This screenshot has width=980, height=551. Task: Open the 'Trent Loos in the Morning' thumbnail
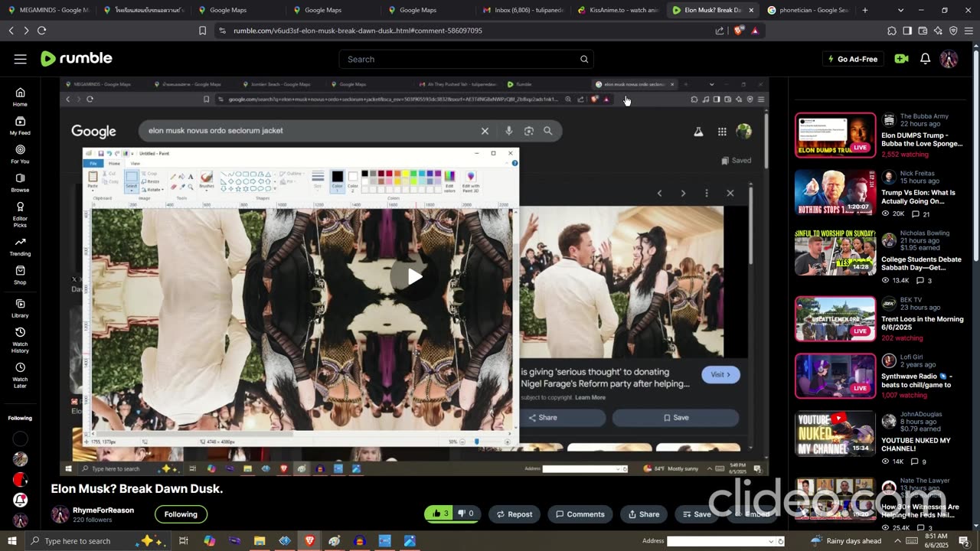click(835, 318)
